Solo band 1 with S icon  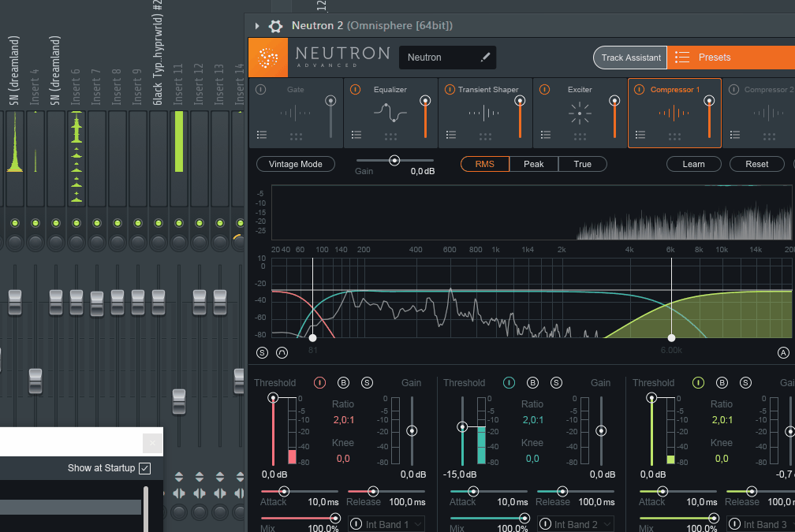[x=367, y=383]
